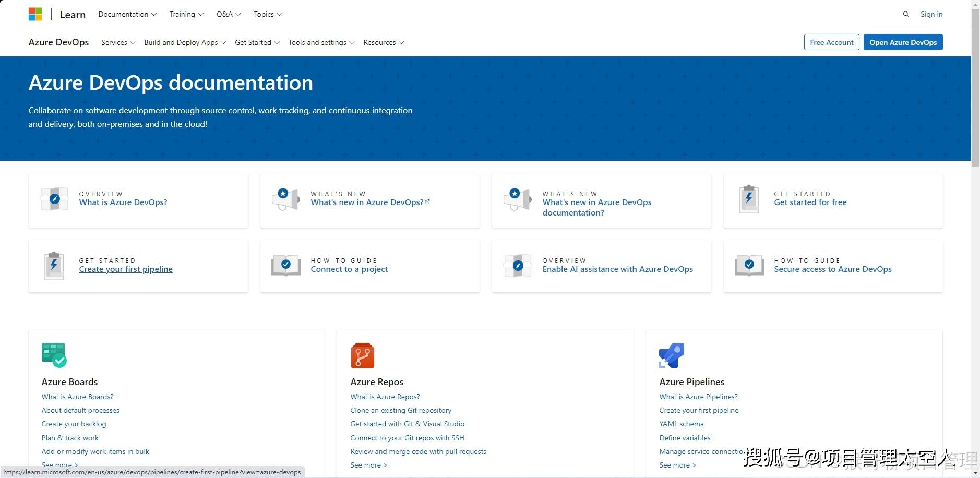The image size is (980, 478).
Task: Click the 'Secure access to Azure DevOps' icon
Action: pyautogui.click(x=749, y=265)
